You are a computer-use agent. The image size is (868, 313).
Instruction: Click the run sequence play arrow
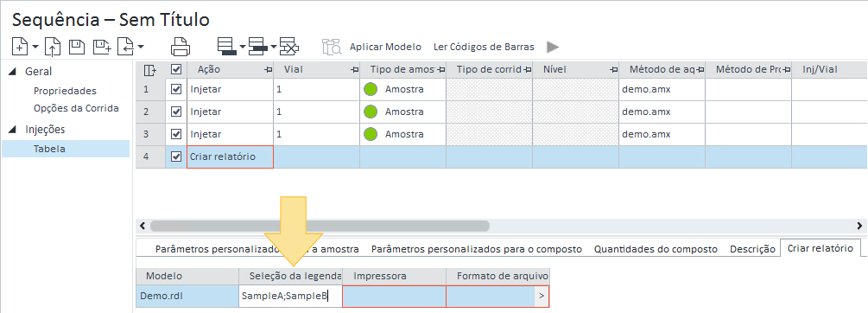553,47
